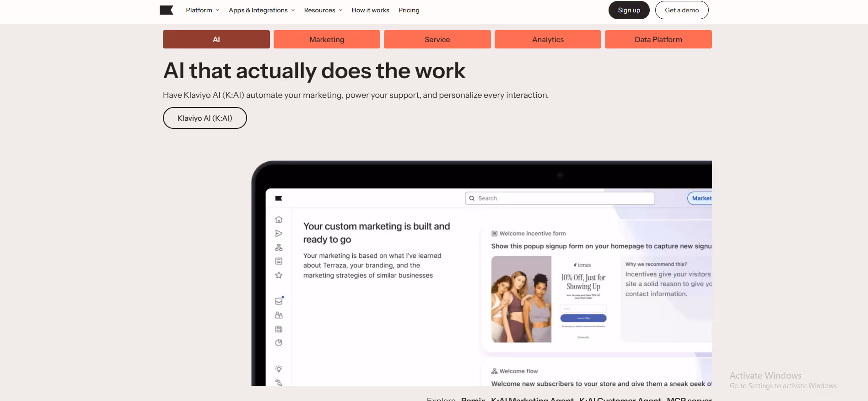Switch to the Data Platform tab
Viewport: 868px width, 401px height.
(658, 39)
